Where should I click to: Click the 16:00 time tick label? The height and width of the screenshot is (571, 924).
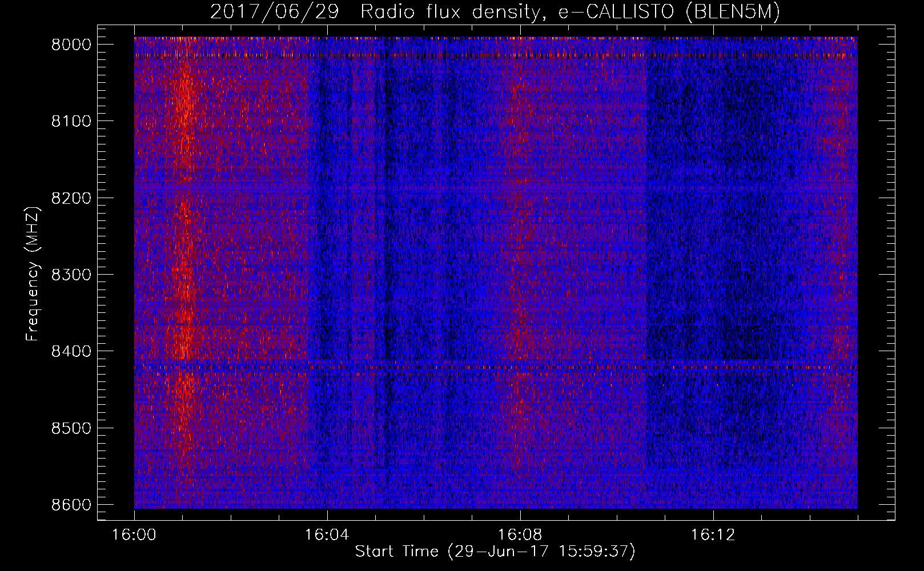coord(134,535)
